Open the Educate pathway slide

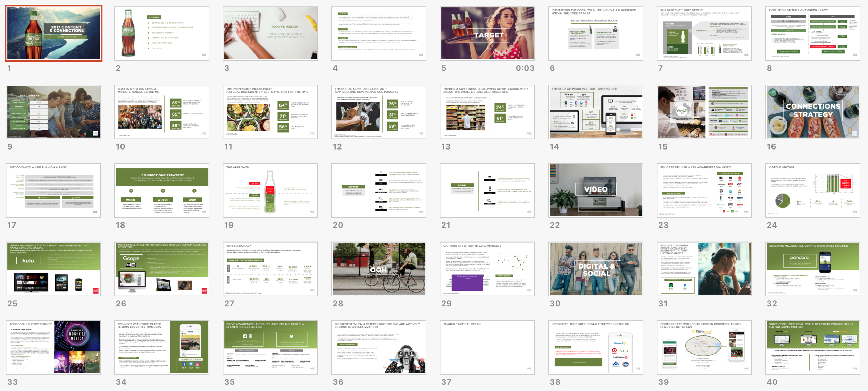coord(379,190)
